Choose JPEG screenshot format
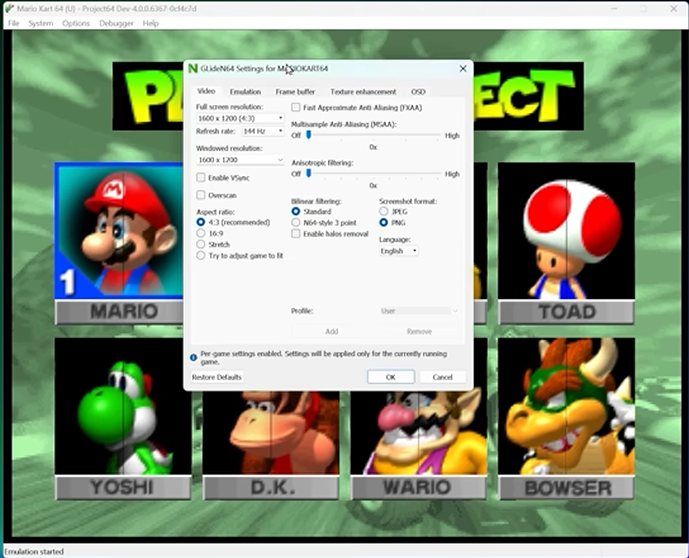Screen dimensions: 689x558 (384, 211)
